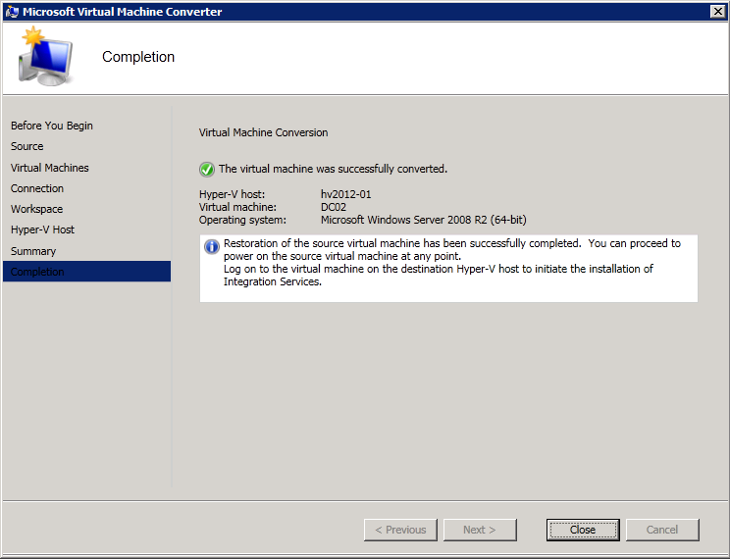Image resolution: width=730 pixels, height=560 pixels.
Task: Click the 'Virtual machine:' label
Action: [x=237, y=207]
